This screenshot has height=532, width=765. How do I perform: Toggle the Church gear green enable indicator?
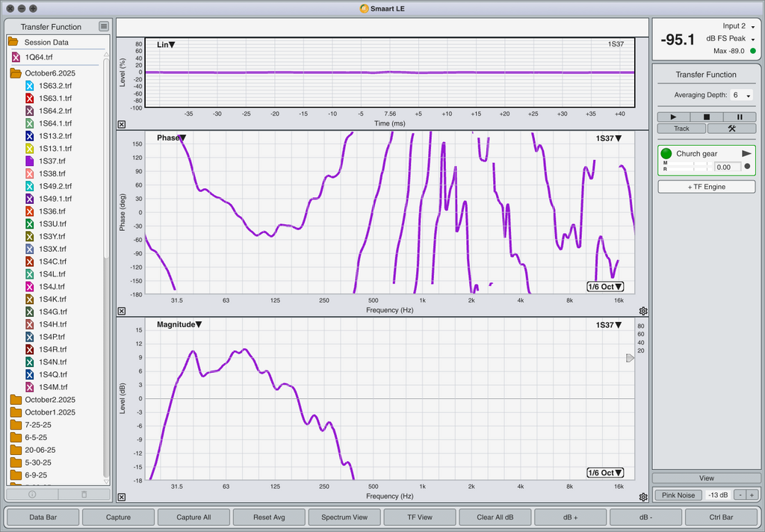(x=666, y=154)
